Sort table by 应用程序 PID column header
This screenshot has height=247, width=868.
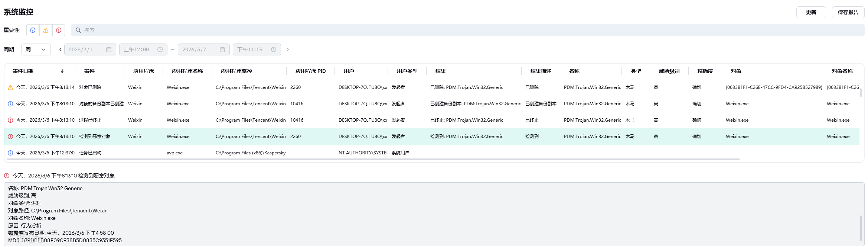click(x=310, y=71)
